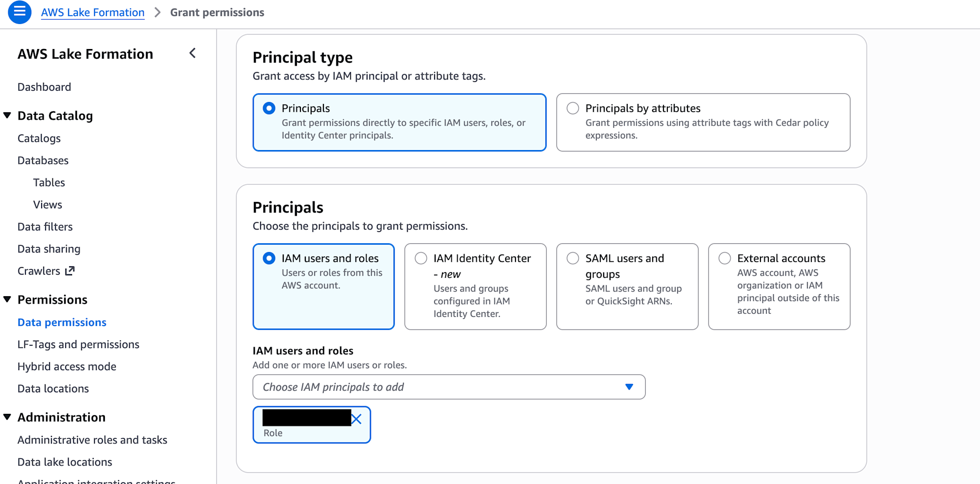Open the Tables navigation item
Viewport: 980px width, 484px height.
point(49,182)
